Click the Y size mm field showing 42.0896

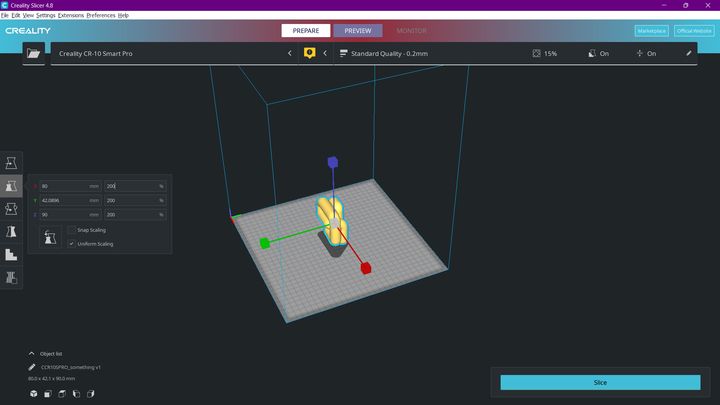click(x=70, y=200)
